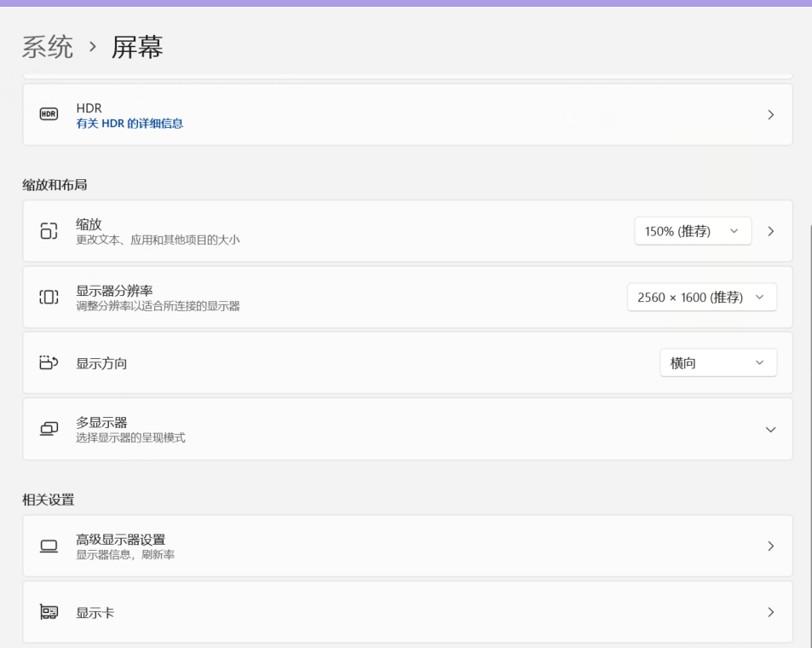This screenshot has height=648, width=812.
Task: Click 显示器信息，刷新率 description
Action: click(x=125, y=555)
